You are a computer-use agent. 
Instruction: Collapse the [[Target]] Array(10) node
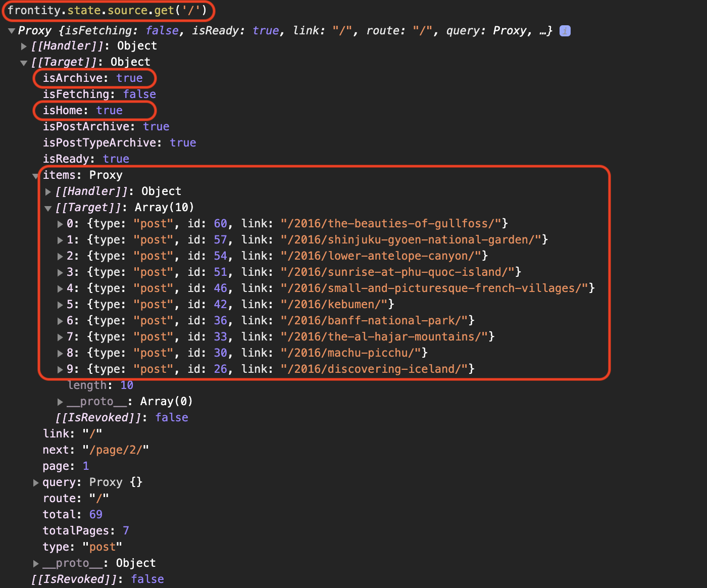(48, 208)
